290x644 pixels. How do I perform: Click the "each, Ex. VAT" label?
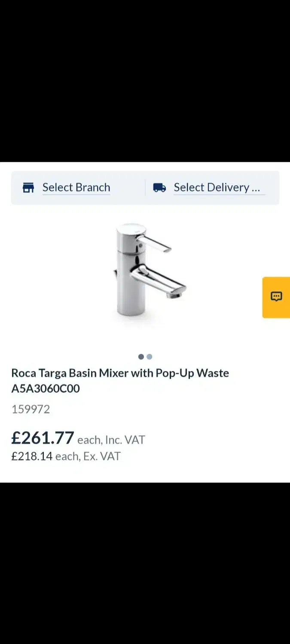[88, 456]
